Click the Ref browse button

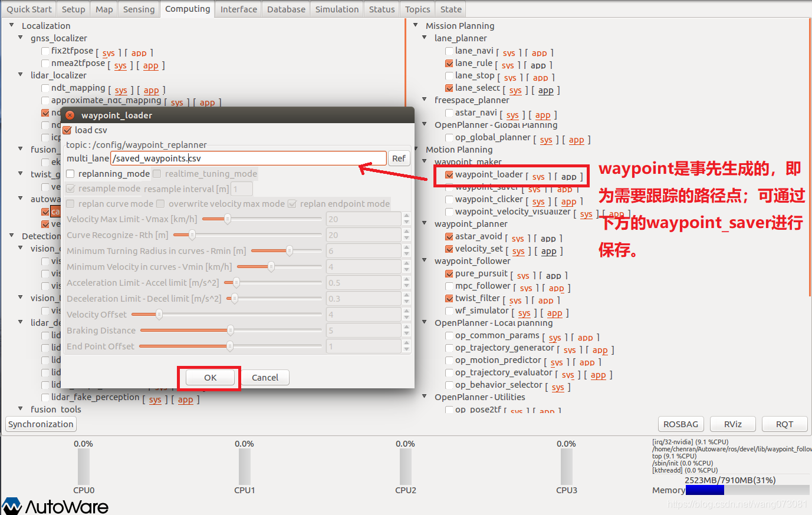(x=399, y=159)
